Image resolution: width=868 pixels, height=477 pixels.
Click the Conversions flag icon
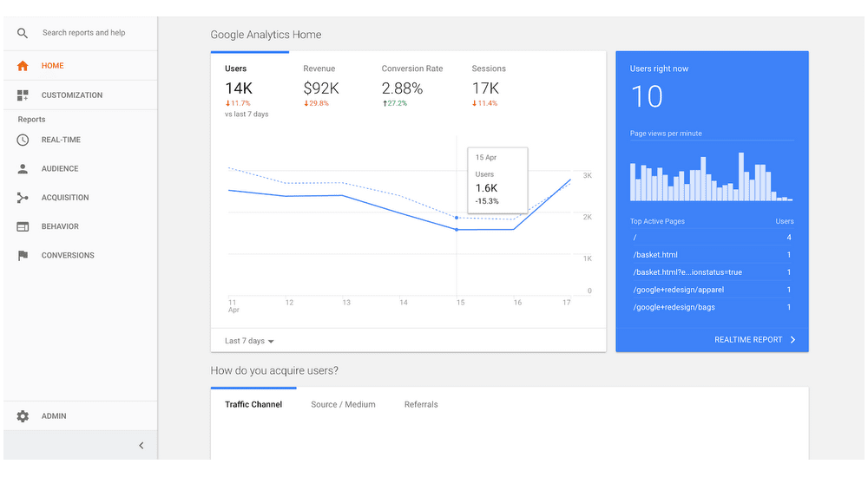click(23, 255)
